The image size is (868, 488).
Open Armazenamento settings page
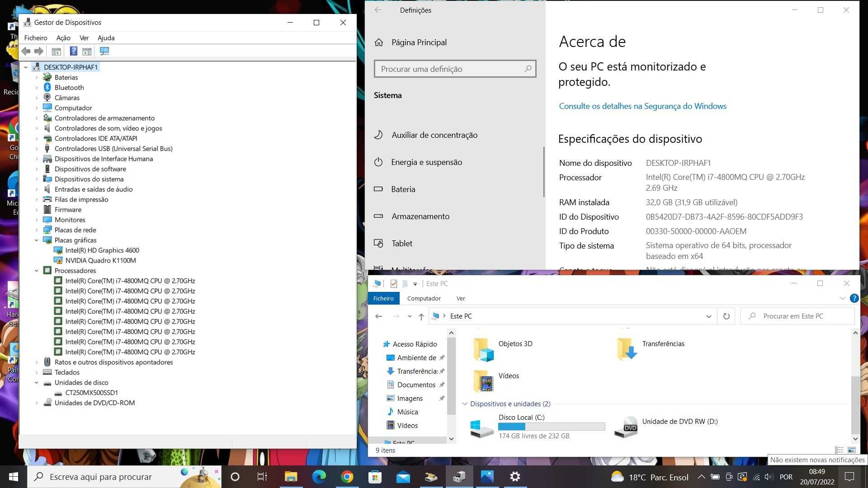[412, 216]
